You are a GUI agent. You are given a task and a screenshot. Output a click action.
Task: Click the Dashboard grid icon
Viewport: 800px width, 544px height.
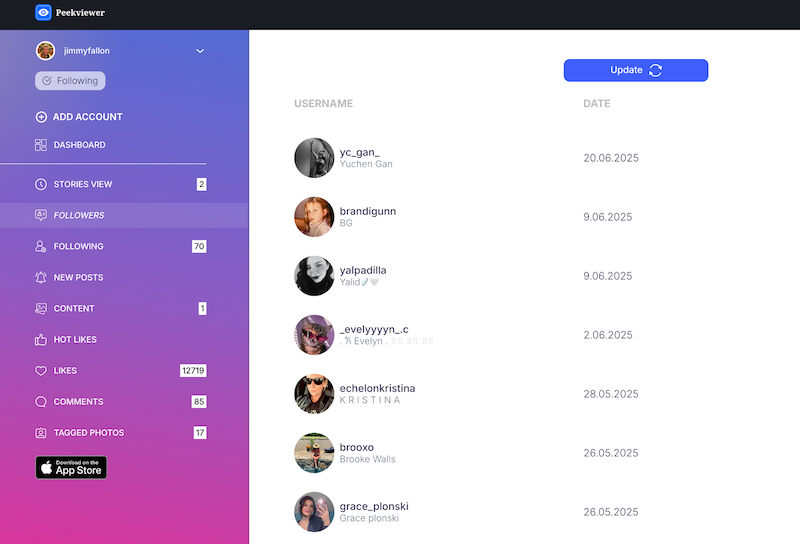[41, 145]
